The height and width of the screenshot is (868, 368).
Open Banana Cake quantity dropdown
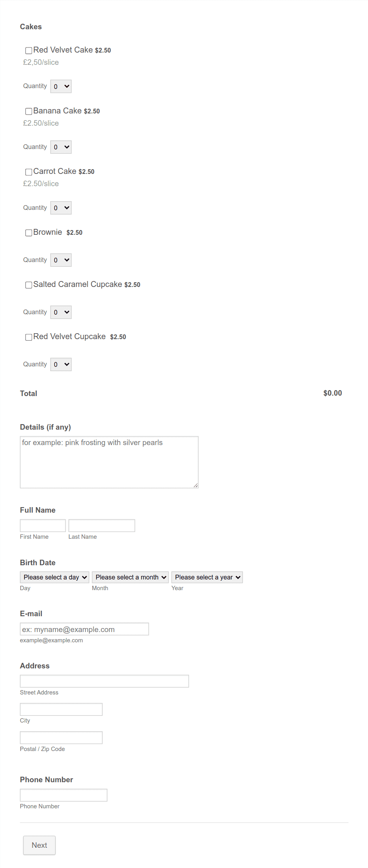tap(61, 147)
